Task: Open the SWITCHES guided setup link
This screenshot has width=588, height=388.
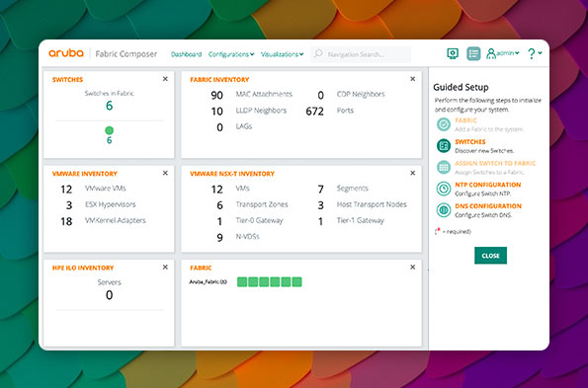Action: click(x=470, y=141)
